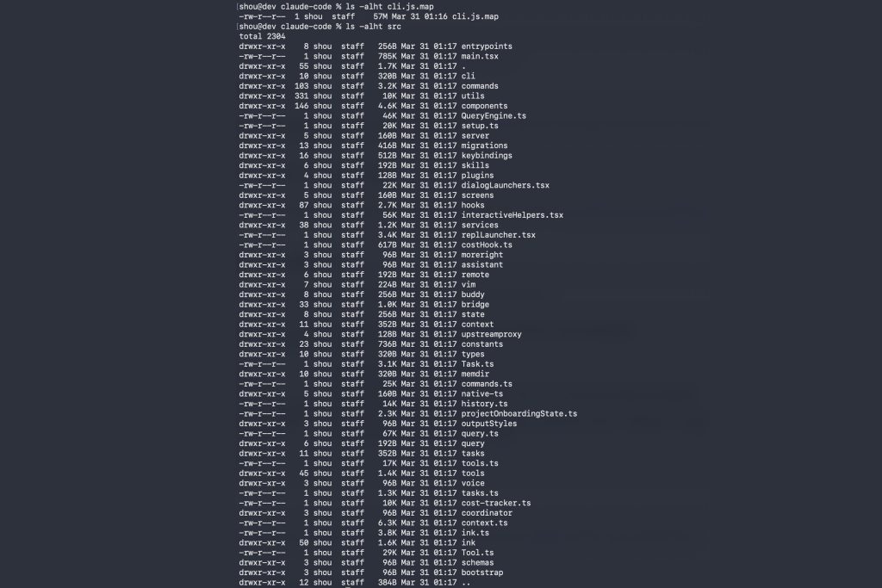The image size is (882, 588).
Task: Click on setup.ts in the listing
Action: click(x=481, y=126)
